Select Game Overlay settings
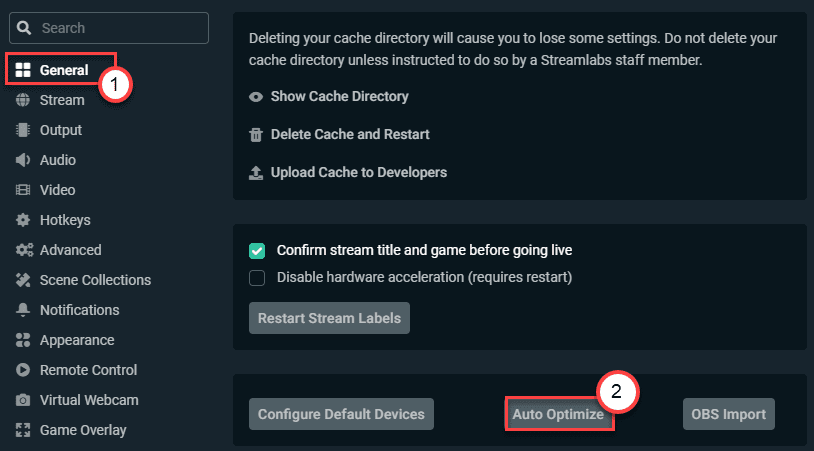This screenshot has width=814, height=451. pos(83,430)
